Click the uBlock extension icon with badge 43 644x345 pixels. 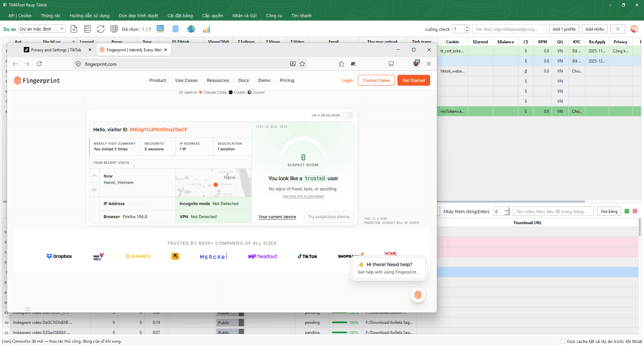point(416,63)
